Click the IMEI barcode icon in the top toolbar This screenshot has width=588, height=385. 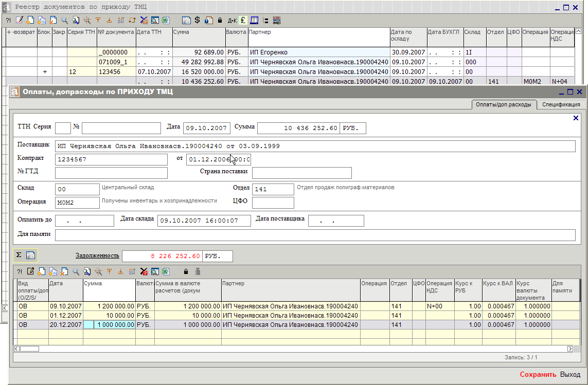coord(277,20)
